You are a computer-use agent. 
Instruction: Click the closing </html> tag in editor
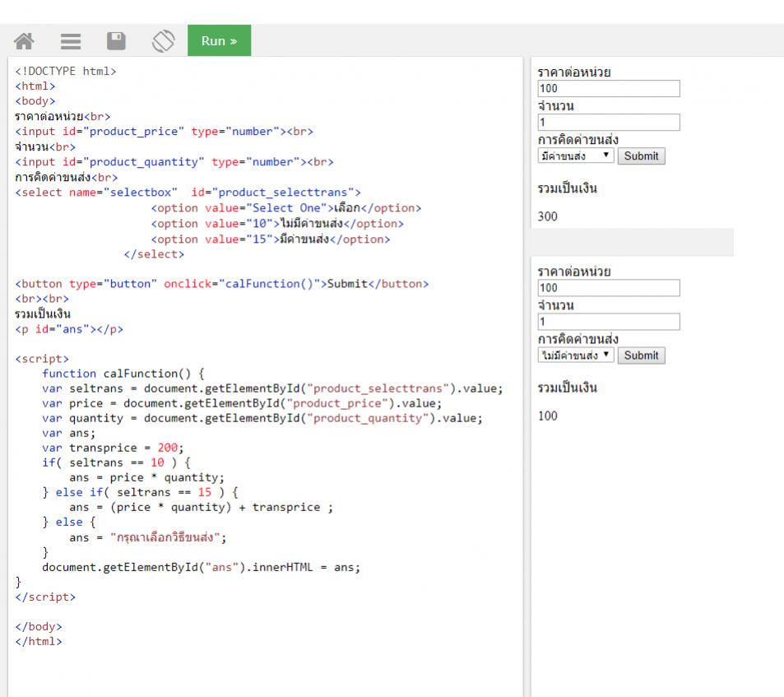pos(38,641)
